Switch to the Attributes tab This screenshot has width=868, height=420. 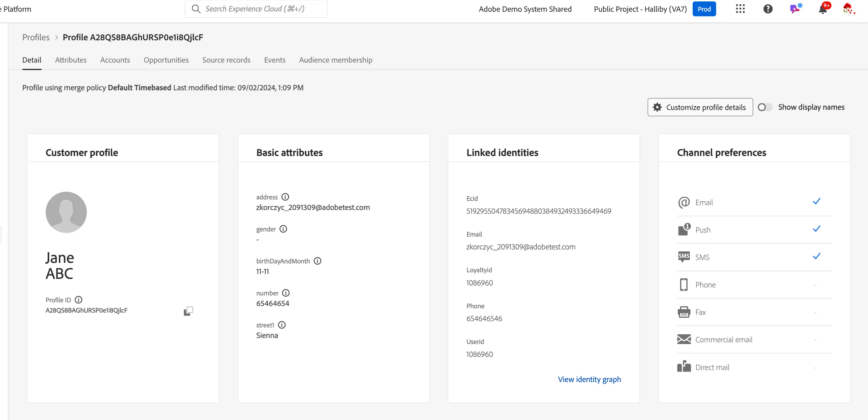pos(71,60)
